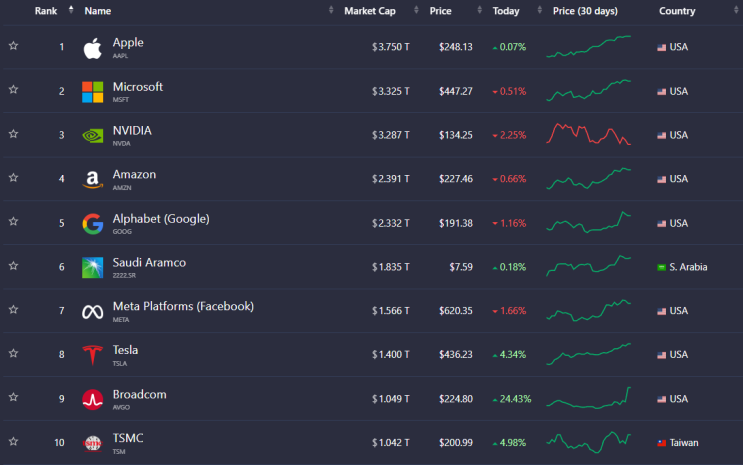Screen dimensions: 743x465
Task: Click the Tesla logo icon
Action: click(x=92, y=355)
